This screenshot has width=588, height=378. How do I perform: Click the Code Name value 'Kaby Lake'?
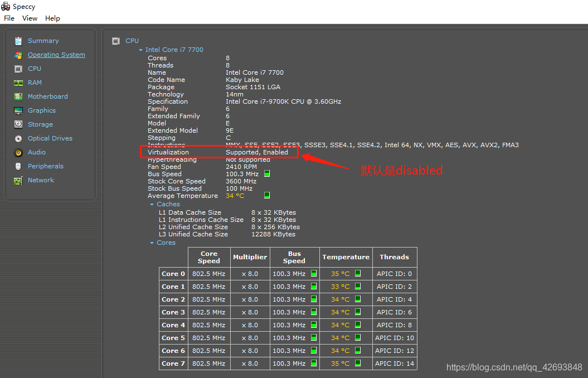[x=242, y=80]
